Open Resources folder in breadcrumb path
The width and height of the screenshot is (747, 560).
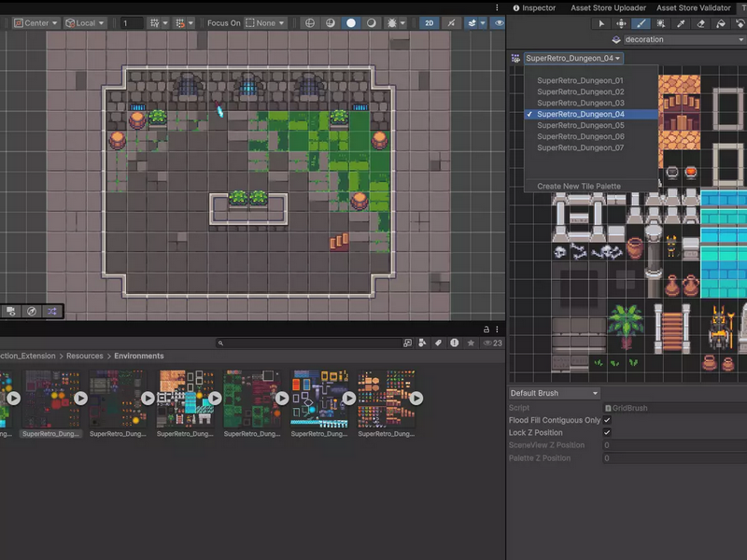point(85,356)
